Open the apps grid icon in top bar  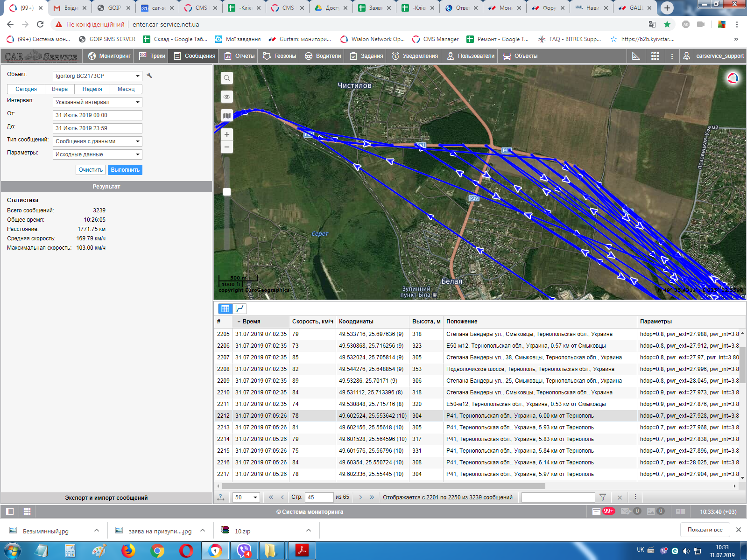point(655,56)
